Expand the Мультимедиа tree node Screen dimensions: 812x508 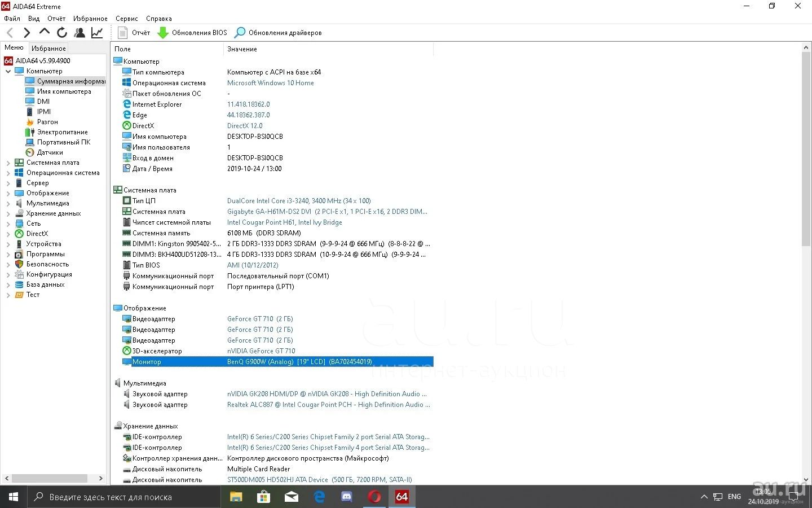tap(8, 203)
